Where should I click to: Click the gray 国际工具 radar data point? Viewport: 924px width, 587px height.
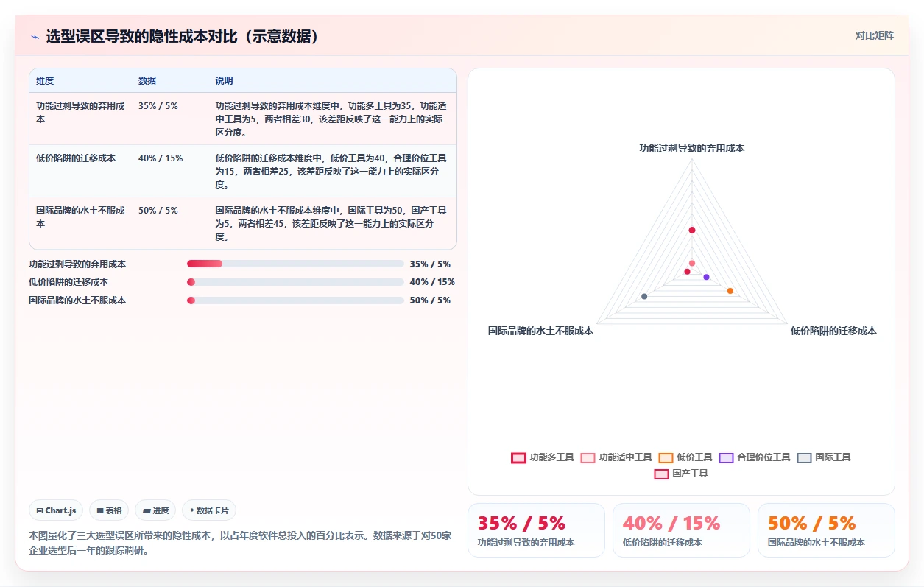[644, 296]
